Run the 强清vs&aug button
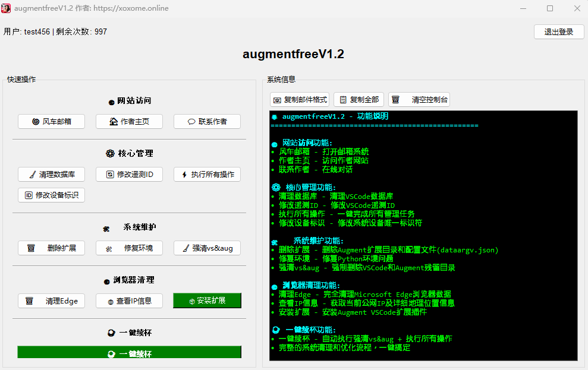Image resolution: width=588 pixels, height=370 pixels. [x=207, y=248]
